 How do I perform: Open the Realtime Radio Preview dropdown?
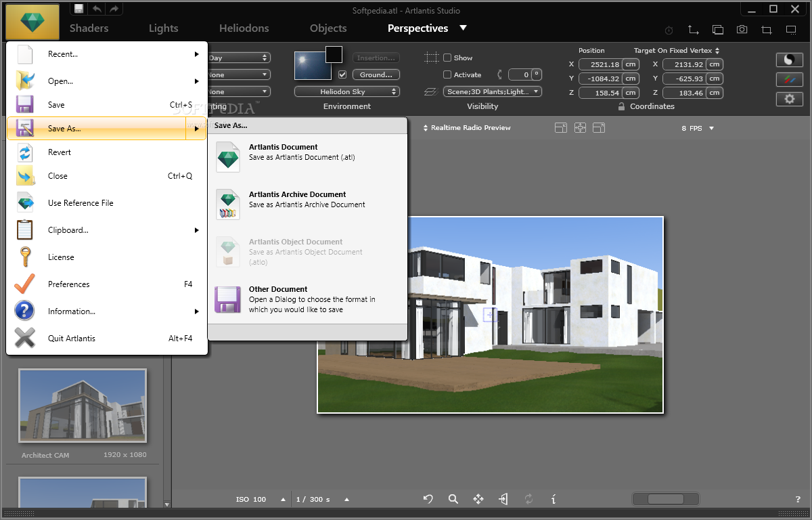pos(466,127)
